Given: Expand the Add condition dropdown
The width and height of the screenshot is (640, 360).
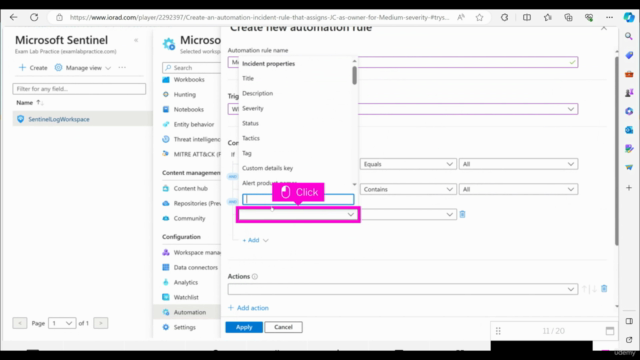Looking at the screenshot, I should coord(256,240).
